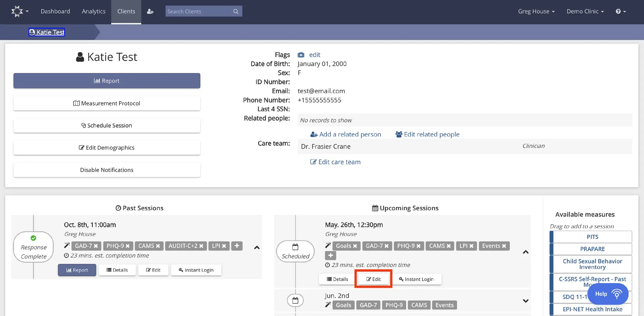Open the Demo Clinic dropdown
This screenshot has width=644, height=316.
584,11
